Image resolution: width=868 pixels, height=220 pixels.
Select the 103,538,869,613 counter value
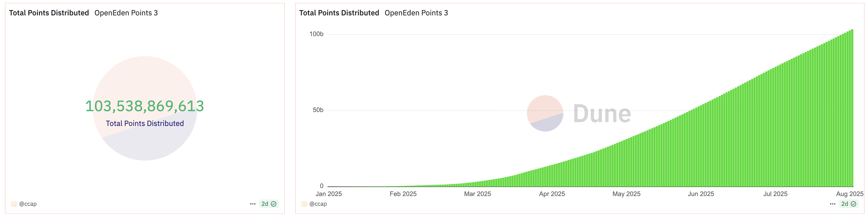point(145,106)
